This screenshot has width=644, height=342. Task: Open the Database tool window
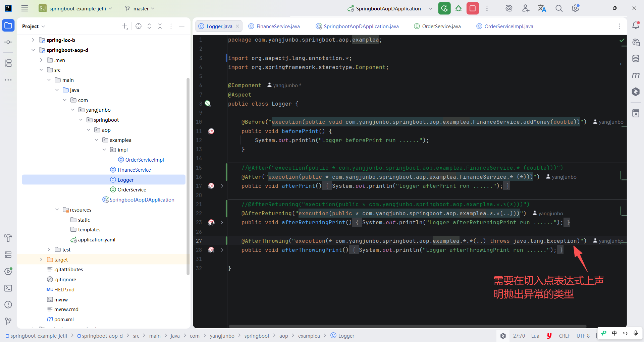pos(636,59)
